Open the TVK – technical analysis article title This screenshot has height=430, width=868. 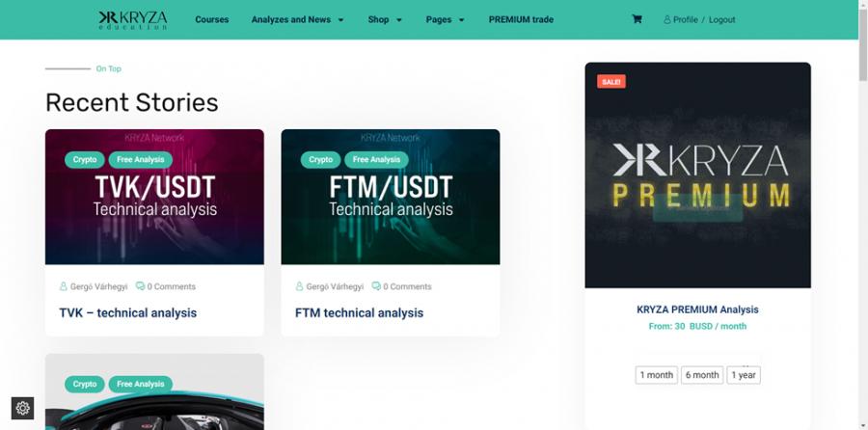pyautogui.click(x=128, y=312)
